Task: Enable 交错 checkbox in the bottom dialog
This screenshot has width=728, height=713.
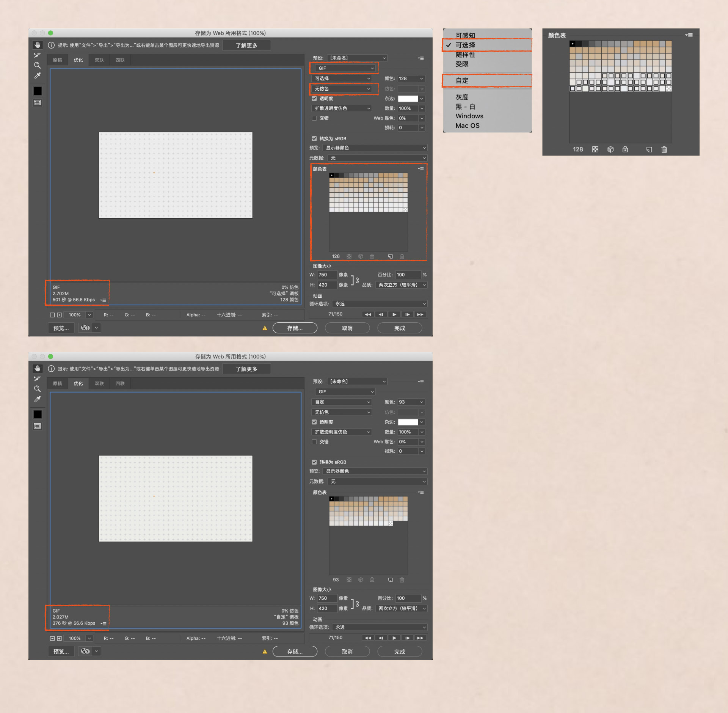Action: tap(314, 441)
